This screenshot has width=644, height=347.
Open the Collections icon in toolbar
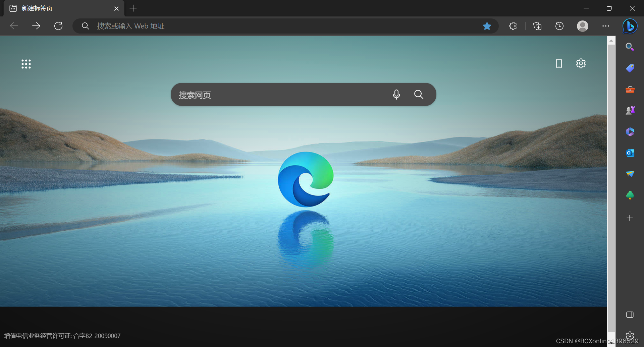pyautogui.click(x=537, y=26)
